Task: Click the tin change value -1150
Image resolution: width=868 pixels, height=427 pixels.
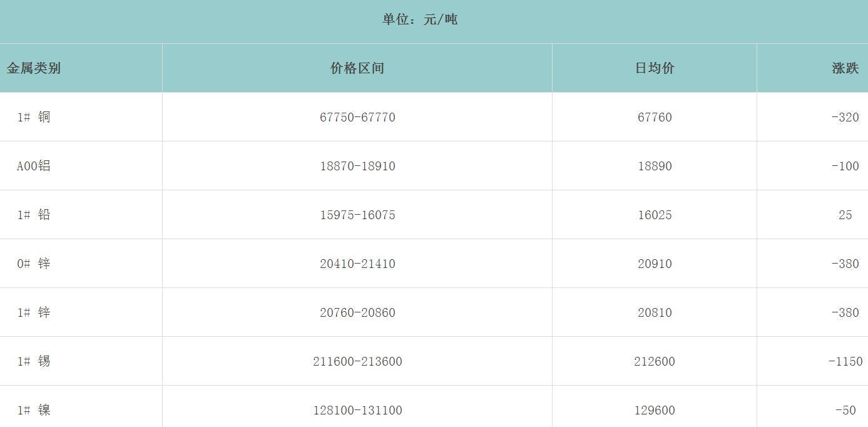Action: coord(845,361)
